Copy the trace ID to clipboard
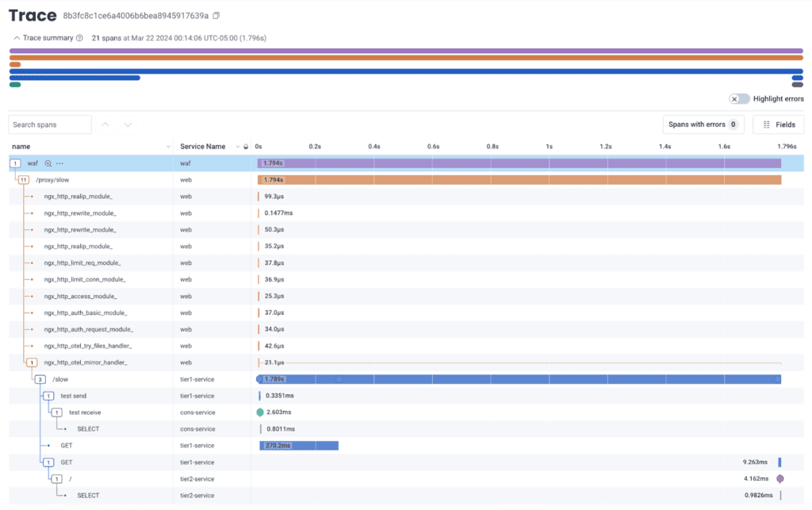 click(216, 16)
